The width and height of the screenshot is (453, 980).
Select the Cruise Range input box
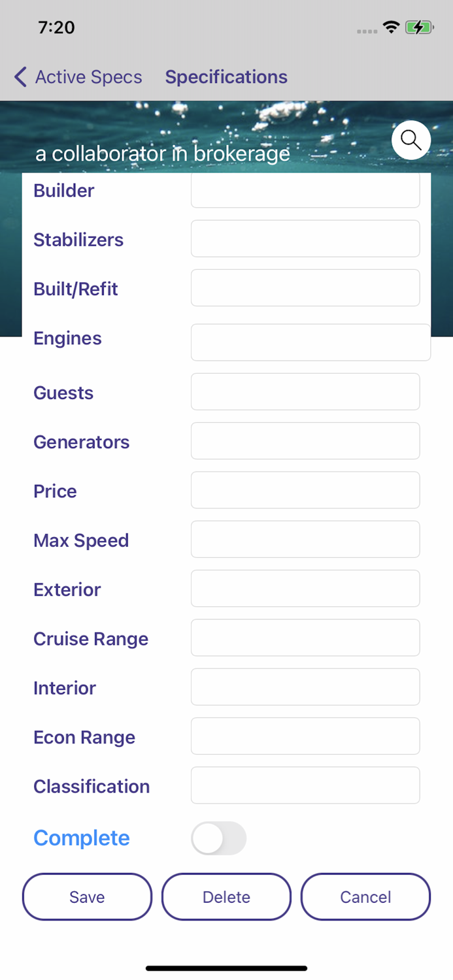click(305, 638)
